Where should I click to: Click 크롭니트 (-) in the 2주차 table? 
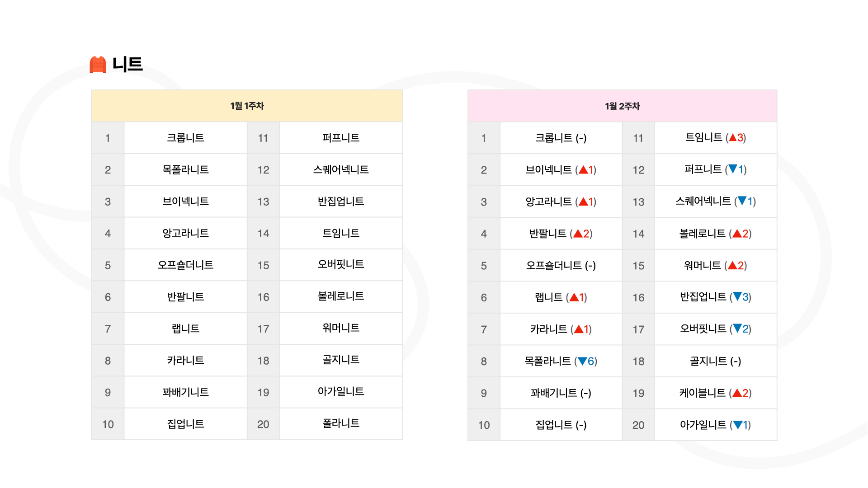pyautogui.click(x=561, y=138)
